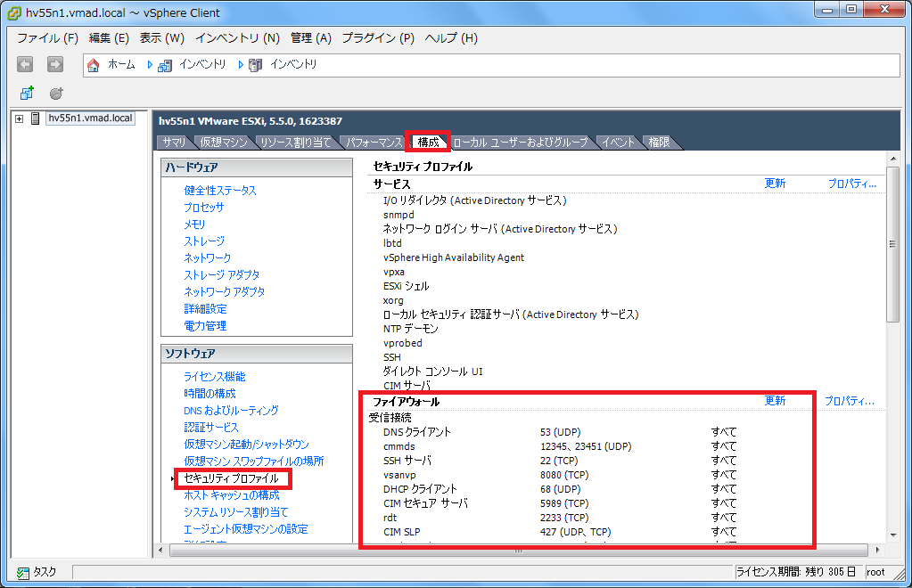Select the hv55n1.vmad.local host icon in the tree
Image resolution: width=912 pixels, height=588 pixels.
pos(36,118)
